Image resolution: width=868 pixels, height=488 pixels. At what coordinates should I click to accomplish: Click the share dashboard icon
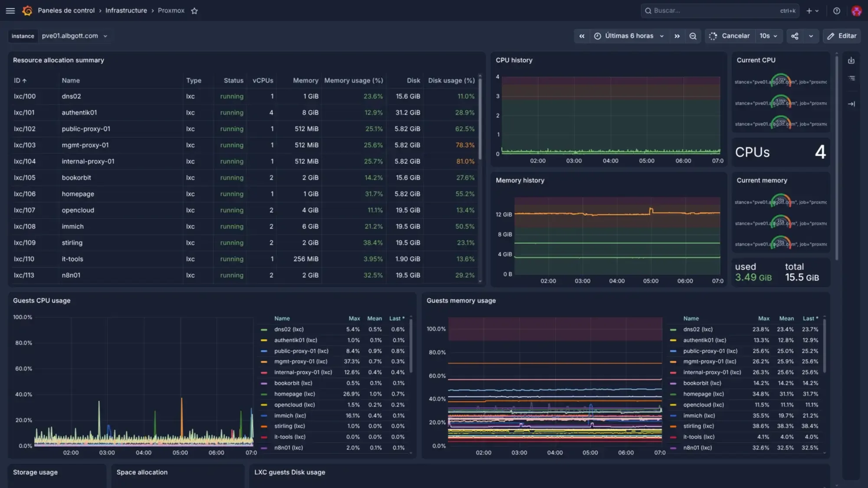point(795,36)
